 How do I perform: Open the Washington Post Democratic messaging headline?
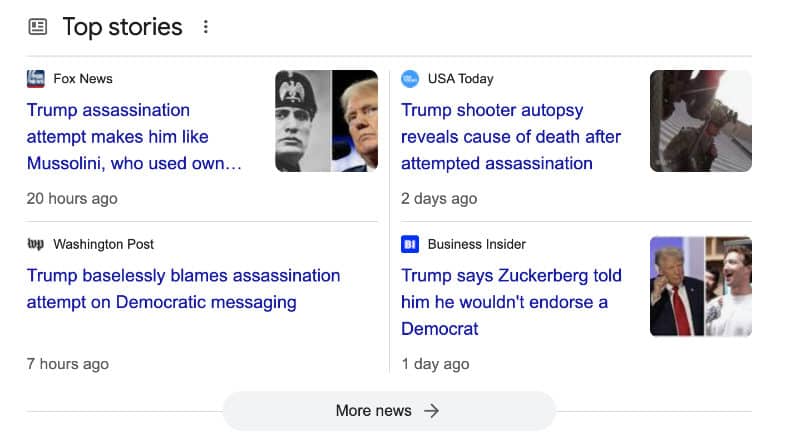click(x=183, y=289)
